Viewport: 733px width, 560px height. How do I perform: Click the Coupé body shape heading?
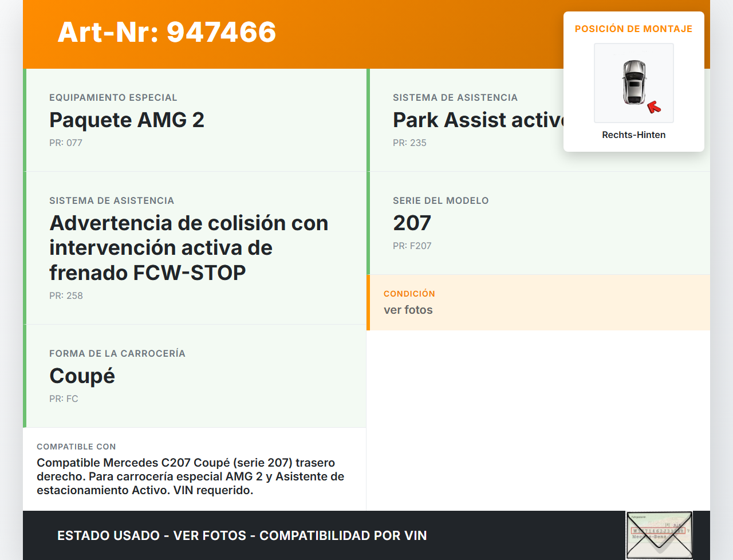[x=82, y=376]
